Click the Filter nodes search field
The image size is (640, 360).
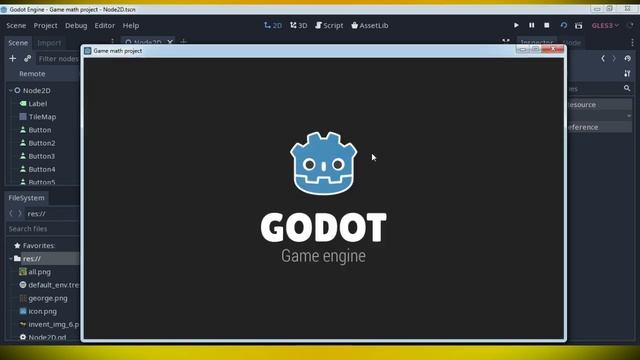58,59
